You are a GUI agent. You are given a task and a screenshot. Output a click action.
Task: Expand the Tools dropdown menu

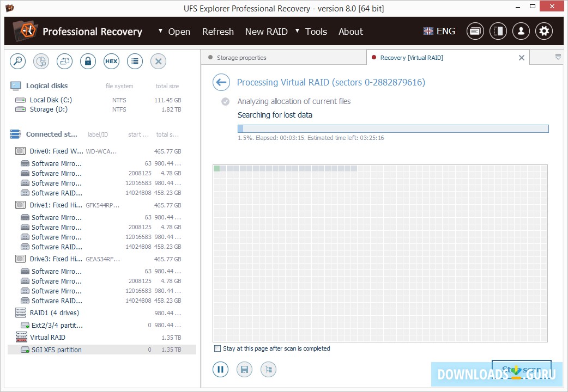click(x=311, y=32)
